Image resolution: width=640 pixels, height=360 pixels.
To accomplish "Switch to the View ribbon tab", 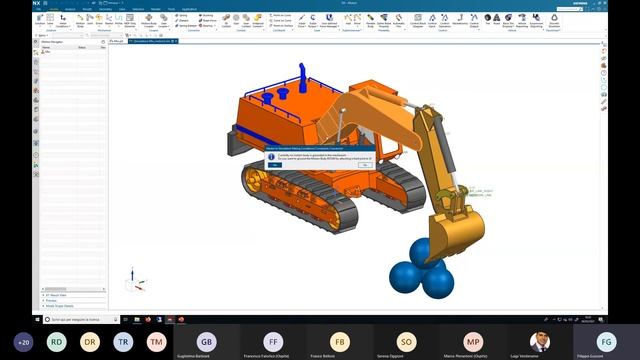I will pyautogui.click(x=122, y=9).
